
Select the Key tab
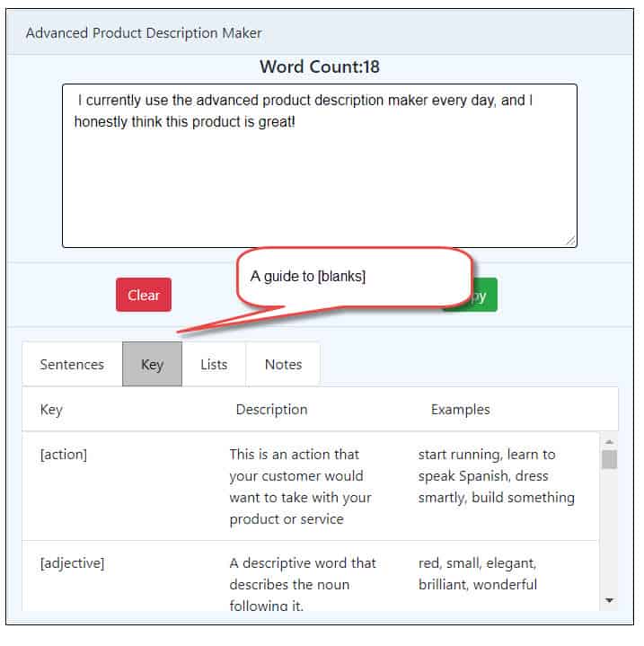coord(152,364)
